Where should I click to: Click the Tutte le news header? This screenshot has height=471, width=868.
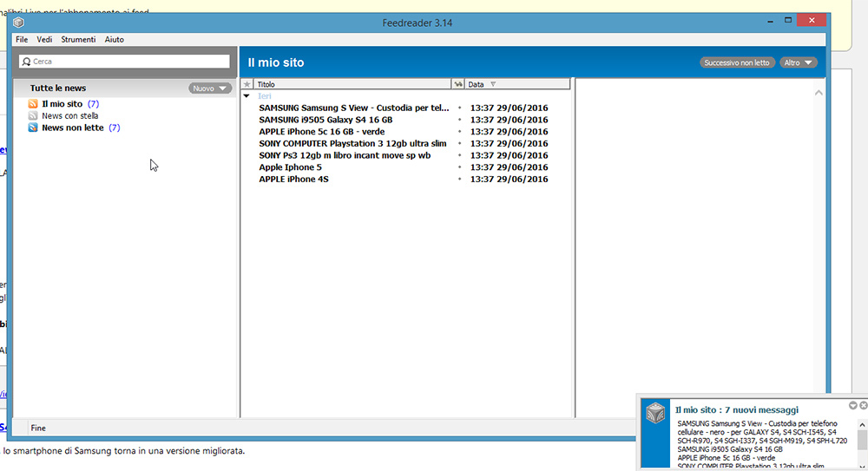tap(58, 88)
